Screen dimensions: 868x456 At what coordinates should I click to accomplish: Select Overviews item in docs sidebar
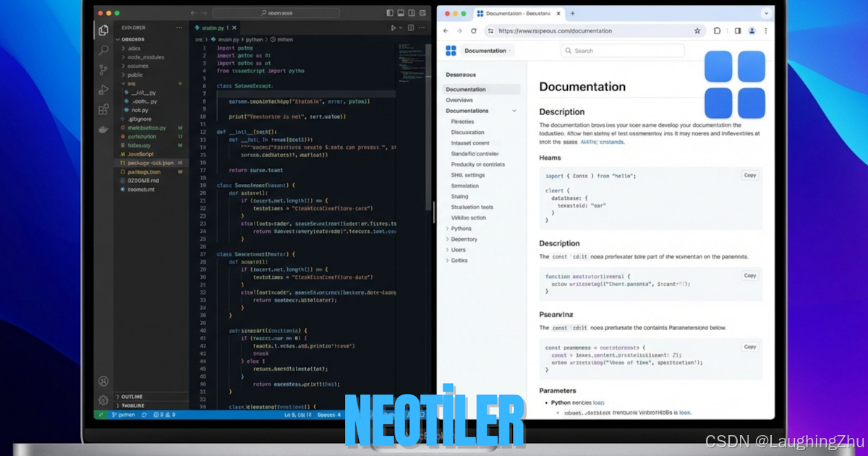click(459, 100)
